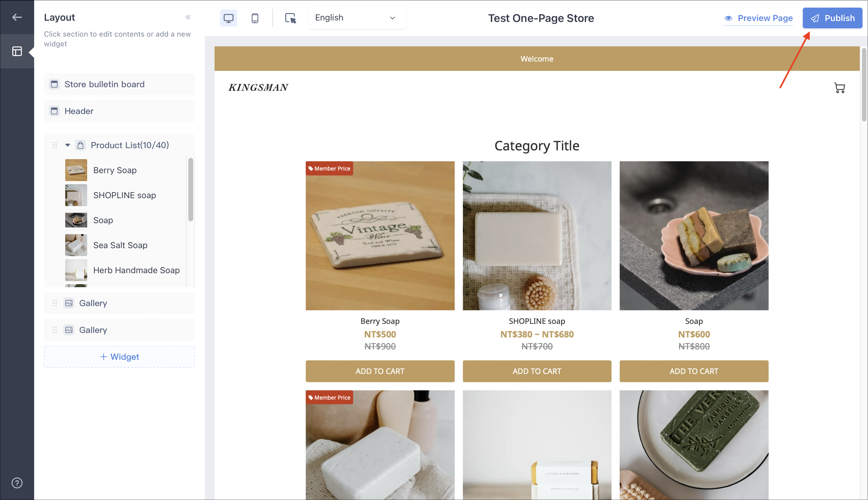Click Herb Handmade Soap thumbnail in sidebar
Screen dimensions: 868x500
[76, 270]
